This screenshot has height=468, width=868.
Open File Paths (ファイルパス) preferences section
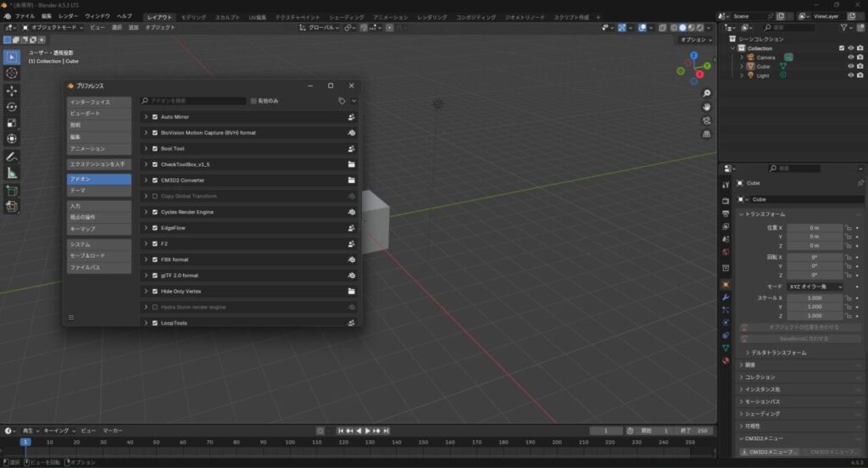pos(99,268)
